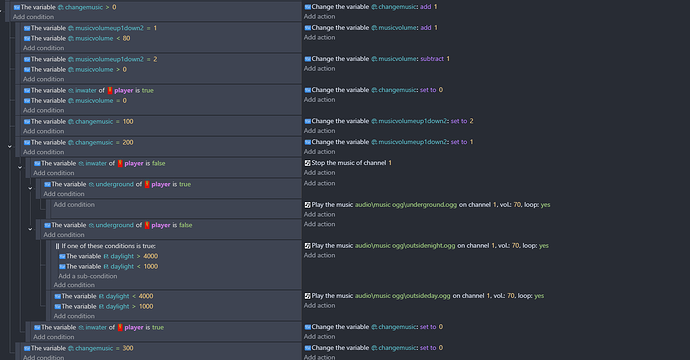Screen dimensions: 690x360
Task: Select 'If one of these conditions is true:' text
Action: click(x=108, y=246)
